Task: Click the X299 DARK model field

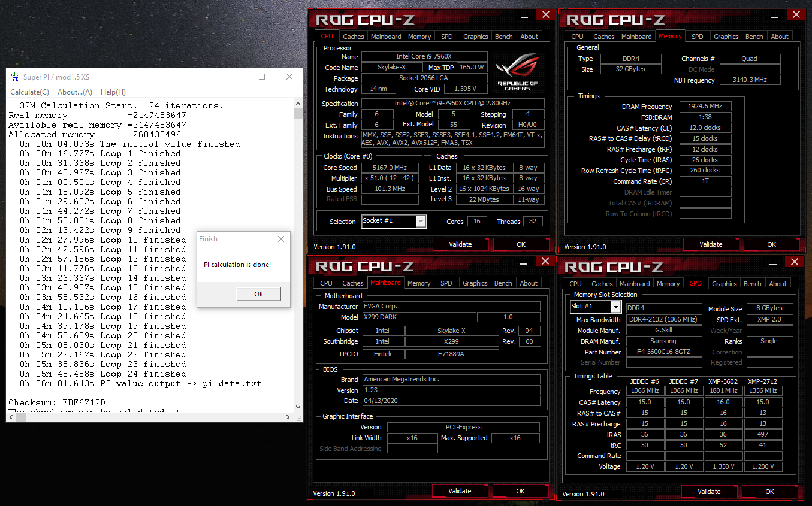Action: (x=419, y=317)
